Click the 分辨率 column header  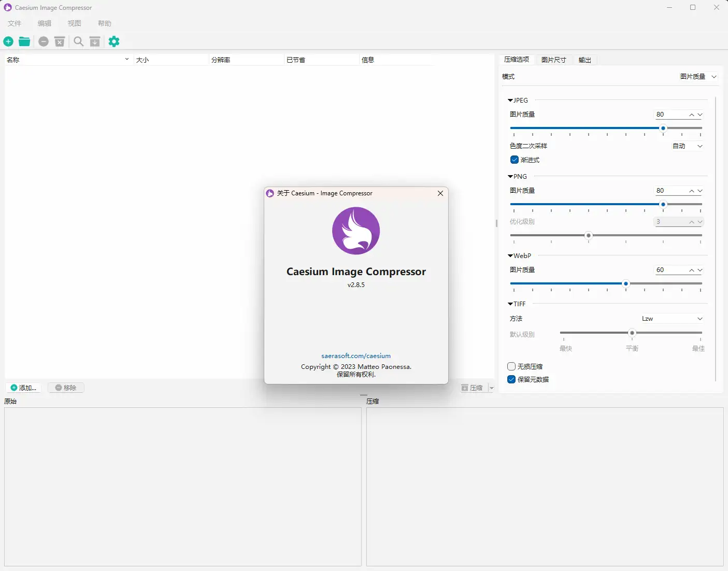coord(246,60)
